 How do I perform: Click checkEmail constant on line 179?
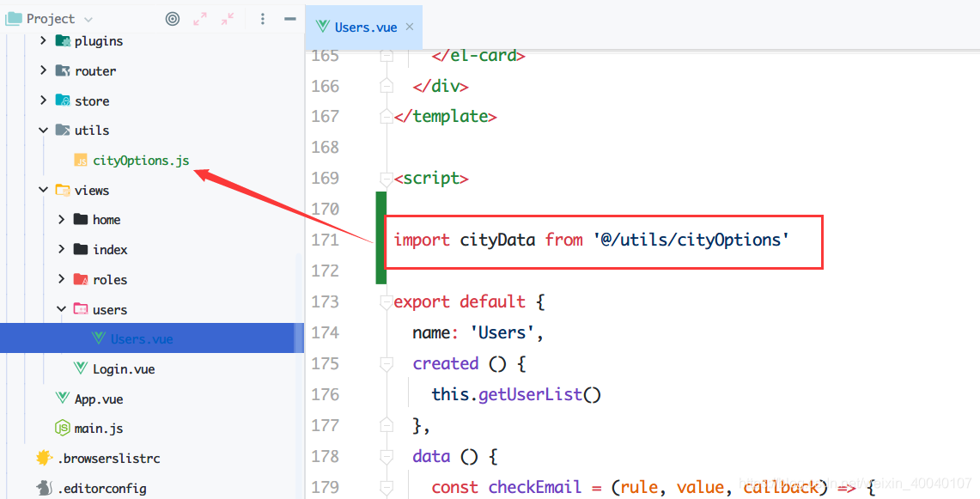pos(535,487)
